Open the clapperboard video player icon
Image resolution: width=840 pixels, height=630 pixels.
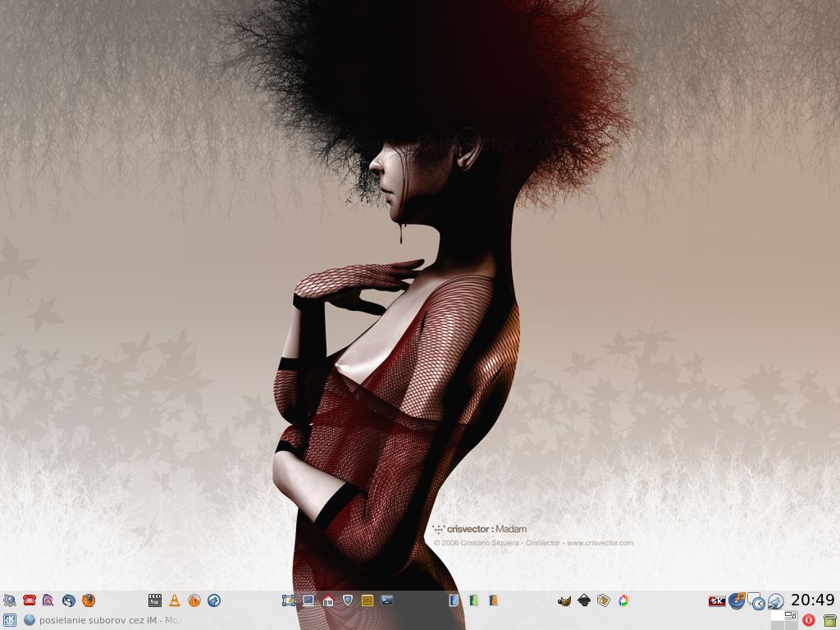(x=155, y=600)
